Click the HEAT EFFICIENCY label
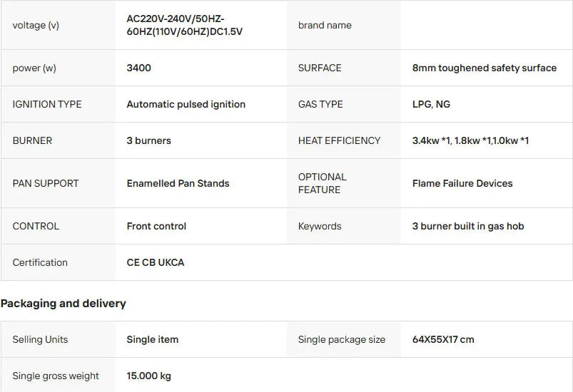Screen dimensions: 573x392 [x=339, y=140]
